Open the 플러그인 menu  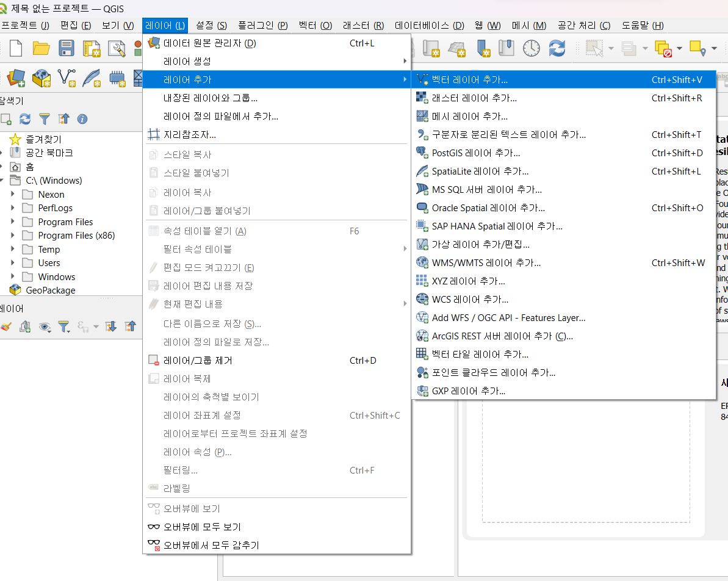pyautogui.click(x=263, y=26)
